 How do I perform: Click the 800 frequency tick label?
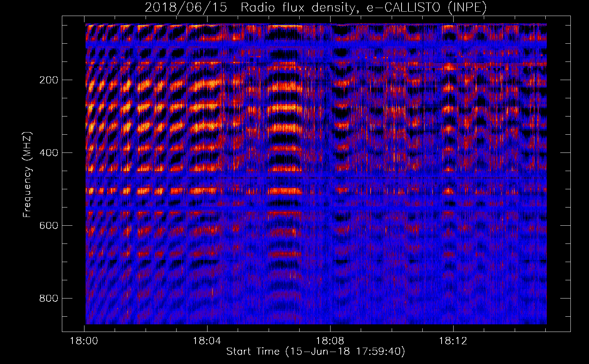(49, 298)
